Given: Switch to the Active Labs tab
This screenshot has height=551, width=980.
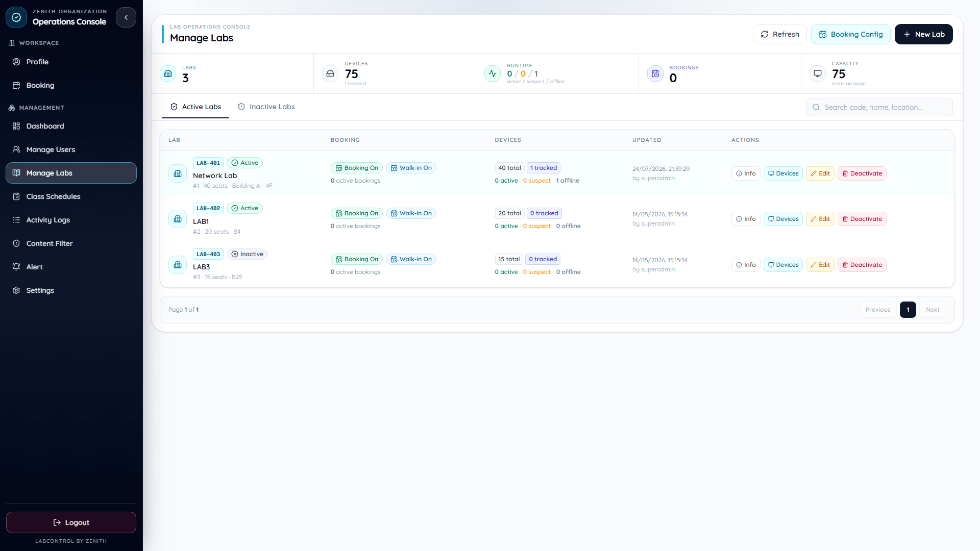Looking at the screenshot, I should coord(195,107).
